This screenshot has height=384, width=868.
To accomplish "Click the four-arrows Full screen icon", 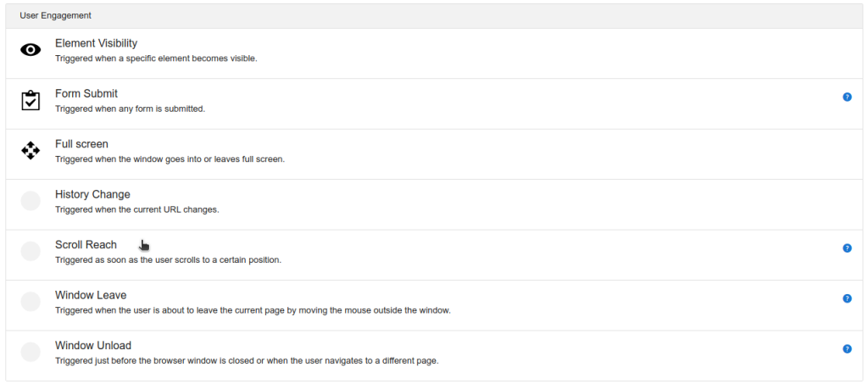I will click(x=31, y=151).
